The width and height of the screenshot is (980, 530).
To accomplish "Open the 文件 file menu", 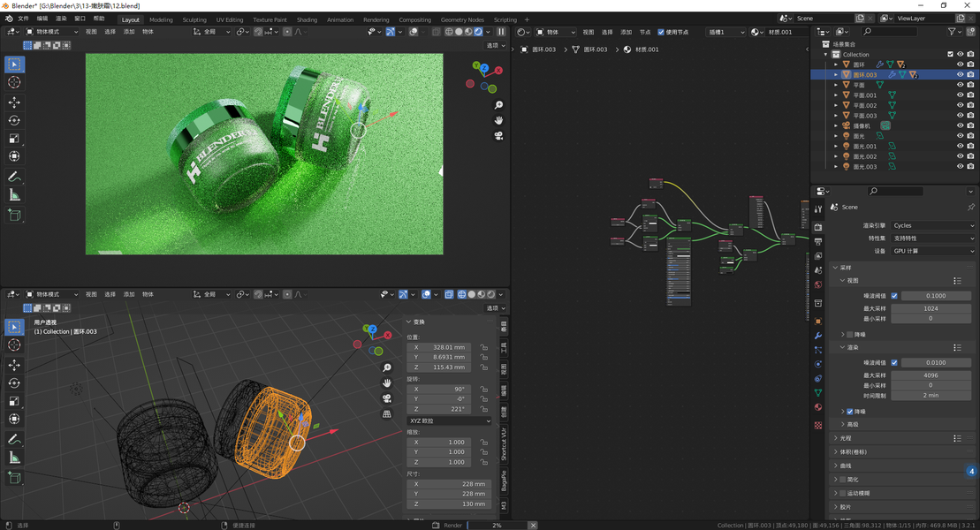I will coord(24,19).
